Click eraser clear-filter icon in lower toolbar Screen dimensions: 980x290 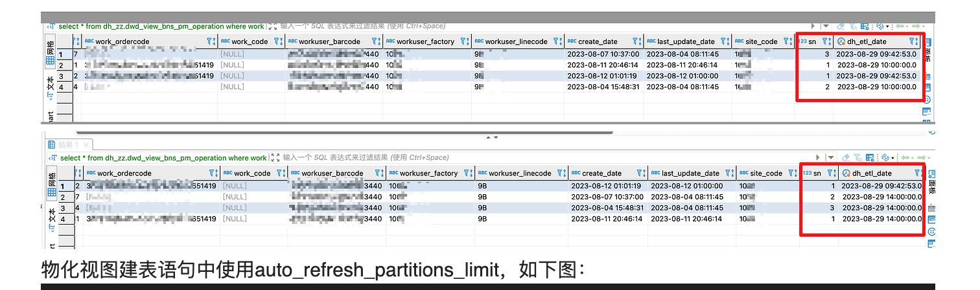tap(845, 157)
